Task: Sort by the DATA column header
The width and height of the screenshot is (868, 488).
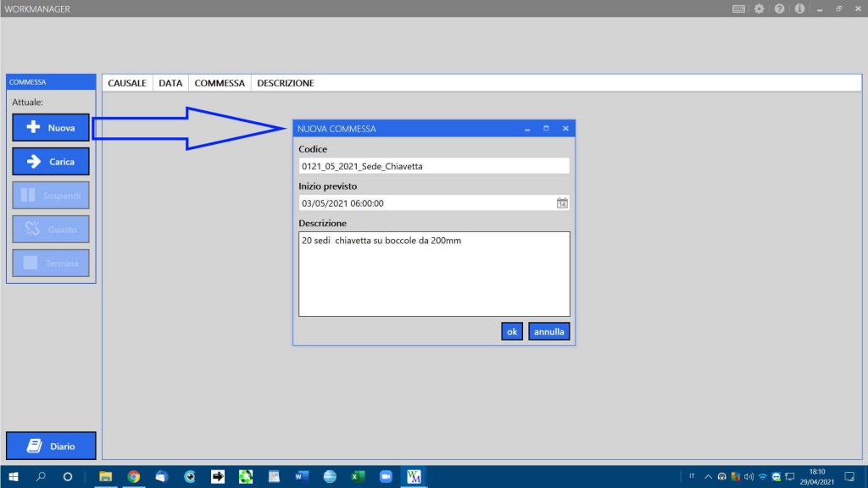Action: (x=170, y=83)
